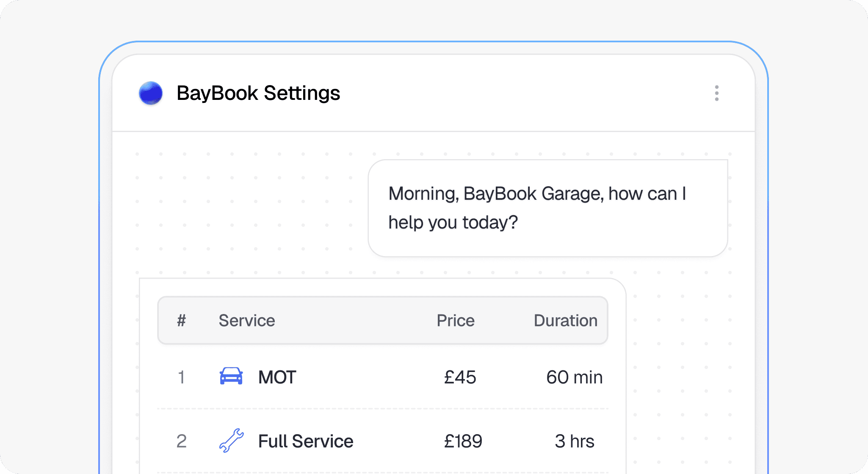
Task: Click the blue BayBook orb logo
Action: (151, 93)
